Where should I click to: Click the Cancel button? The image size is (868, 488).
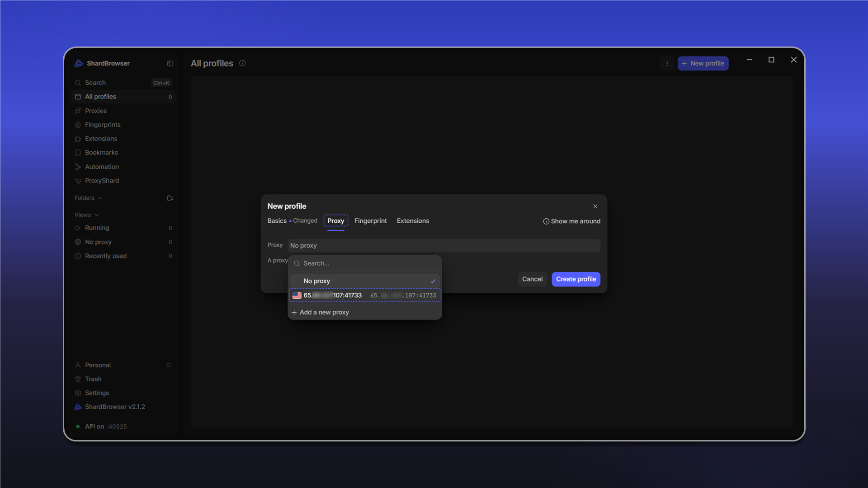click(x=532, y=279)
